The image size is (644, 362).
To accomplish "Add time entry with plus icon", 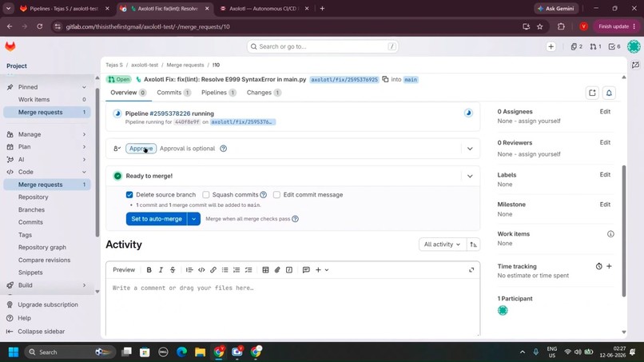I will [x=609, y=266].
